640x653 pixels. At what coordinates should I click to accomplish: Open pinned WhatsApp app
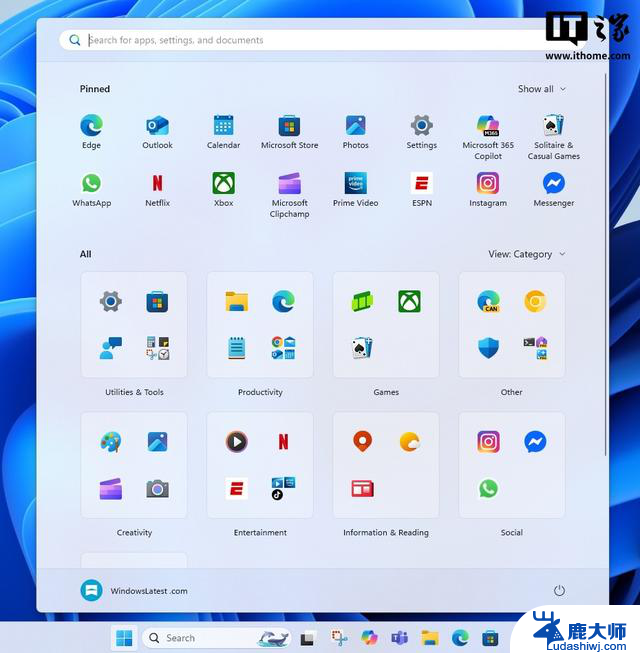92,189
